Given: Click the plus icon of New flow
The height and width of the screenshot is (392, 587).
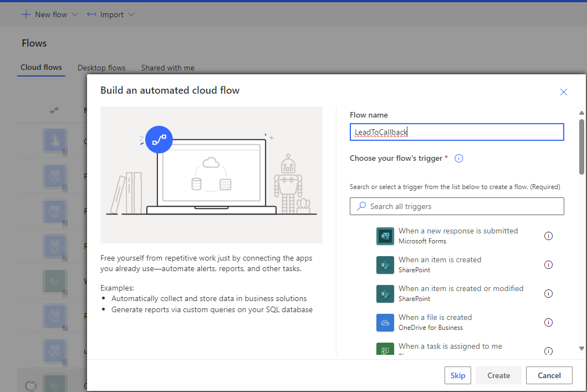Looking at the screenshot, I should 26,14.
